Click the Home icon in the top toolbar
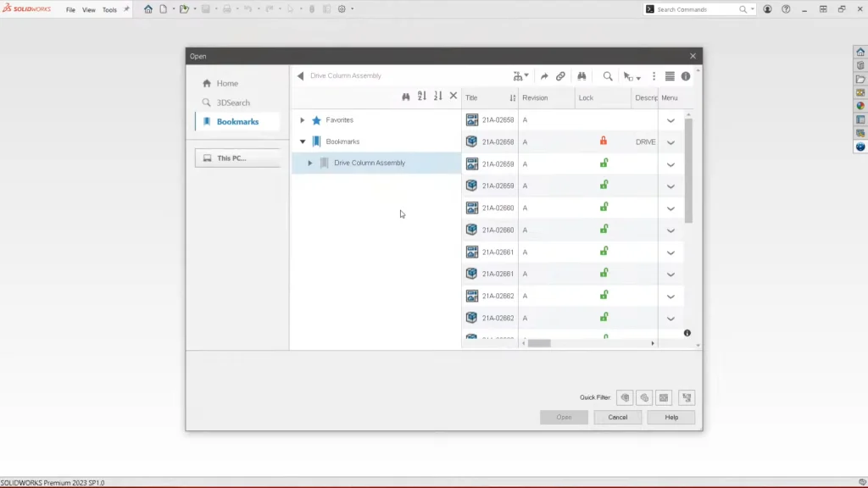Screen dimensions: 868x488 (x=148, y=9)
